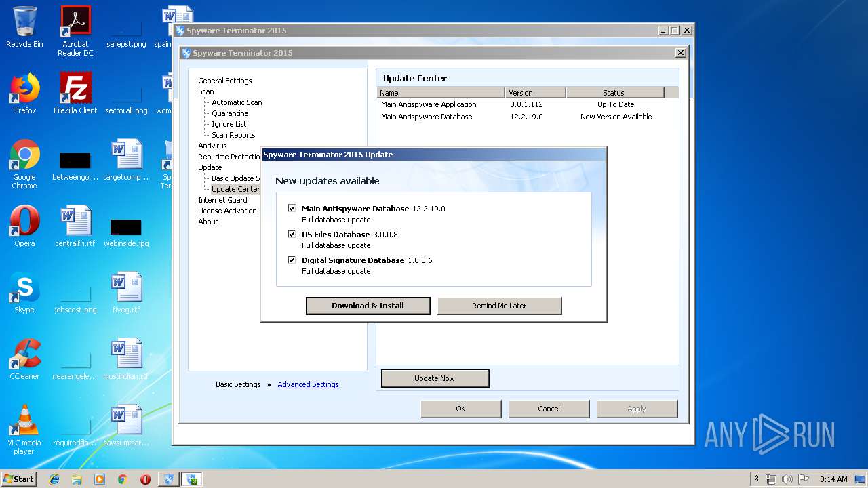The width and height of the screenshot is (868, 488).
Task: Select Update in settings tree
Action: point(210,167)
